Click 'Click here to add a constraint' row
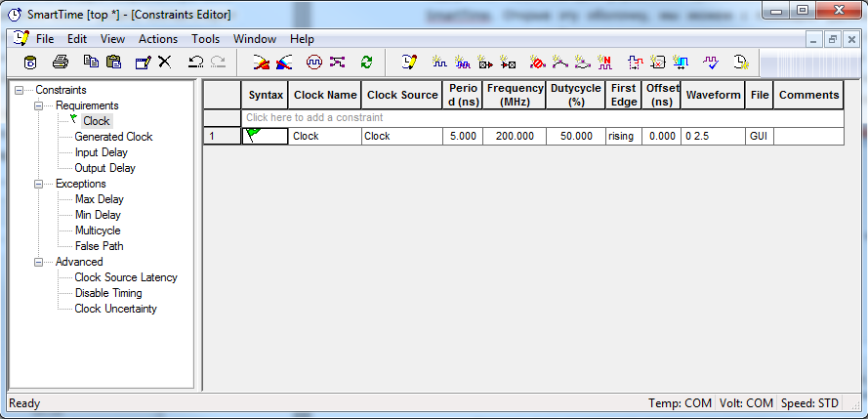 click(543, 118)
